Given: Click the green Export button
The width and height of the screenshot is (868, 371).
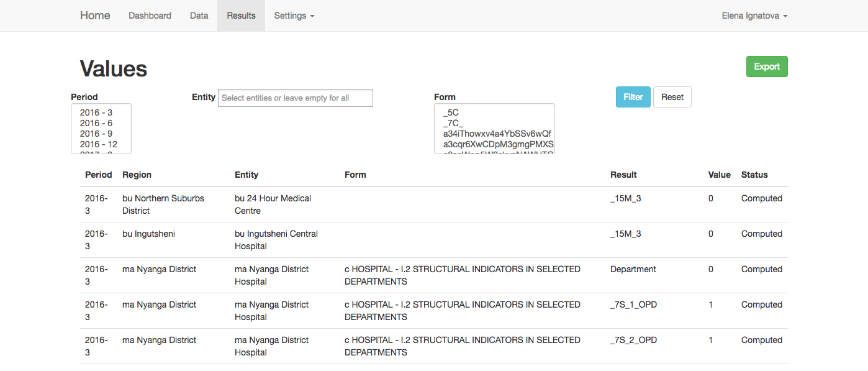Looking at the screenshot, I should coord(767,66).
